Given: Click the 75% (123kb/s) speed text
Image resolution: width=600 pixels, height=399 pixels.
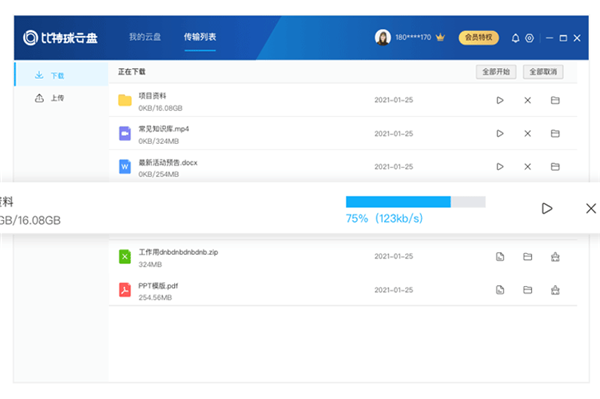Looking at the screenshot, I should pos(384,218).
